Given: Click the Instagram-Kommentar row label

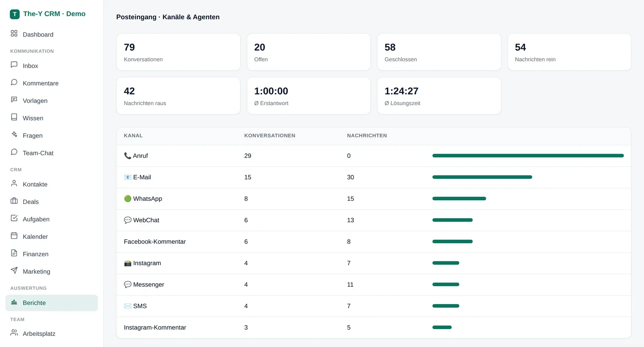Looking at the screenshot, I should [155, 327].
